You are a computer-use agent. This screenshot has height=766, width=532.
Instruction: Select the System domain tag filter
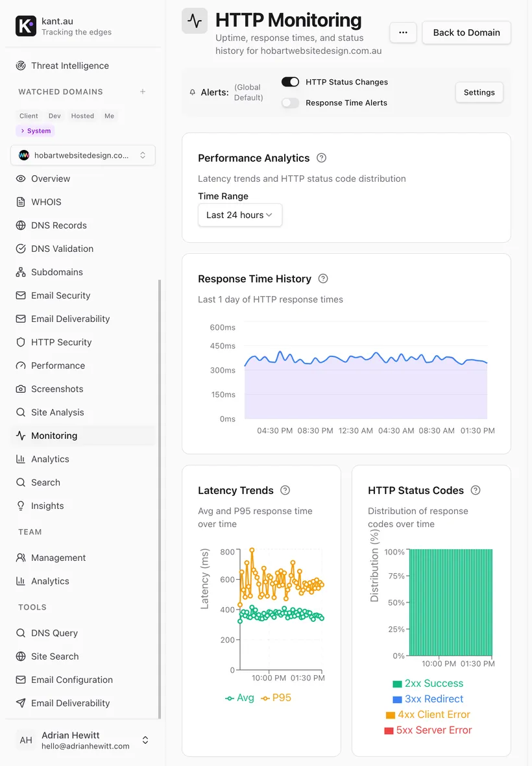pos(35,131)
